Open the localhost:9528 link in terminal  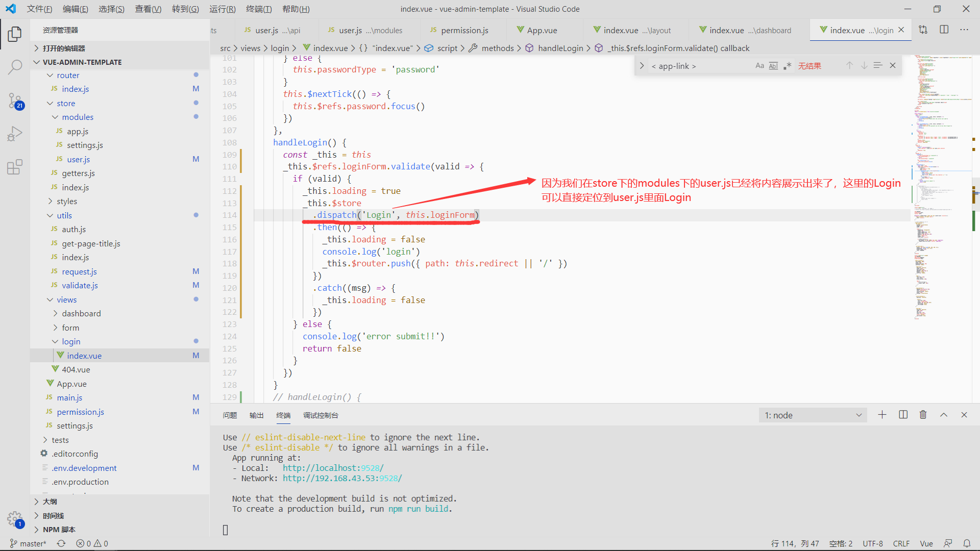333,468
